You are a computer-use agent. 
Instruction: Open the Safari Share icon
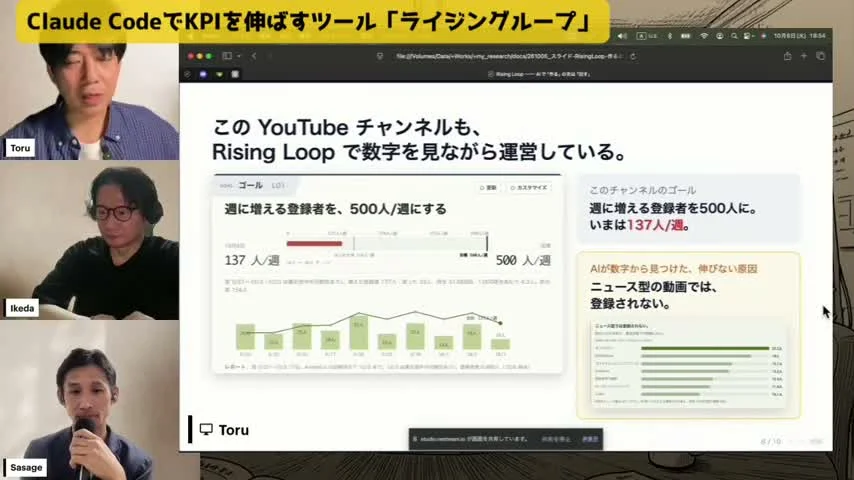click(x=787, y=56)
